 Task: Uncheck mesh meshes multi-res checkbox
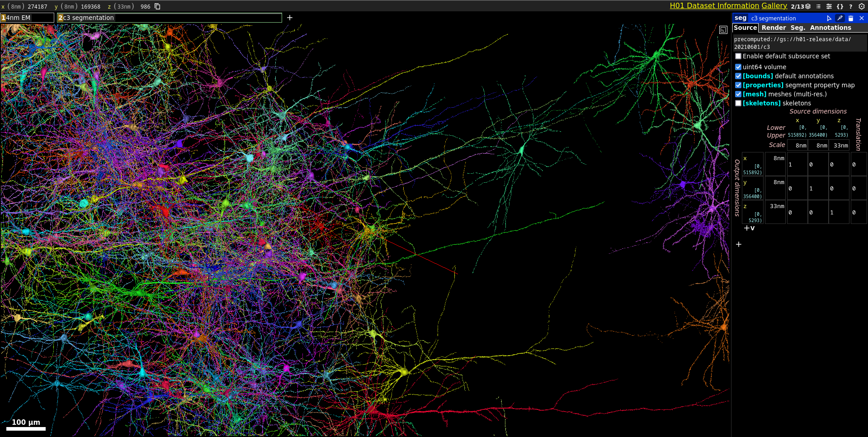738,94
